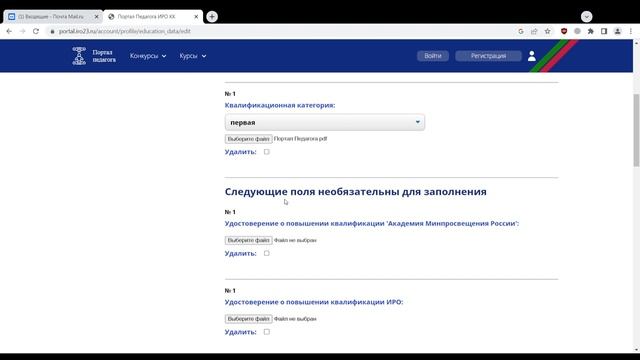Click the Google icon in address bar
The image size is (640, 360).
520,31
